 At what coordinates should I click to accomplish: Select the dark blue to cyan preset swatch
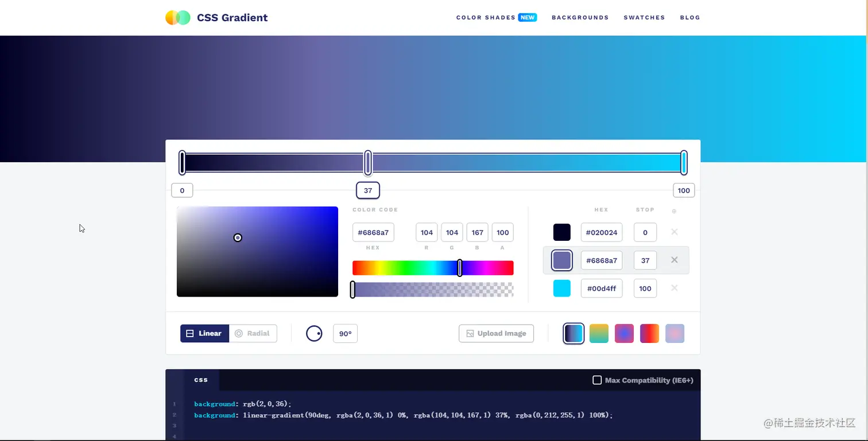(x=574, y=334)
